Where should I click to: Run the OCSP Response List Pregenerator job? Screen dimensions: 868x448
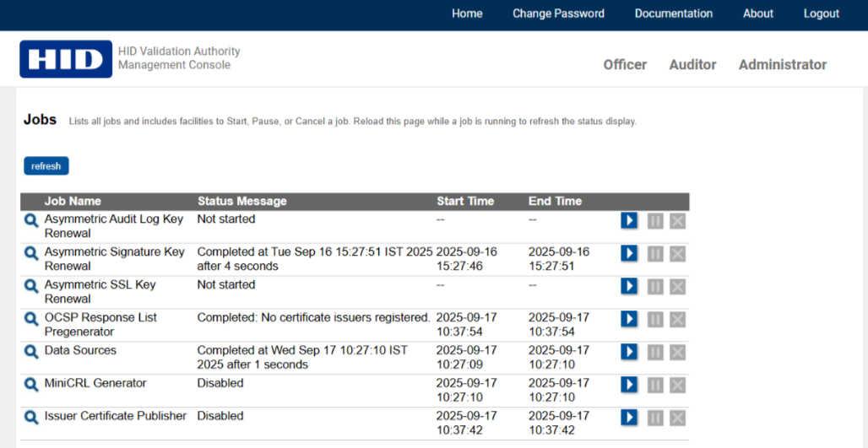[629, 319]
